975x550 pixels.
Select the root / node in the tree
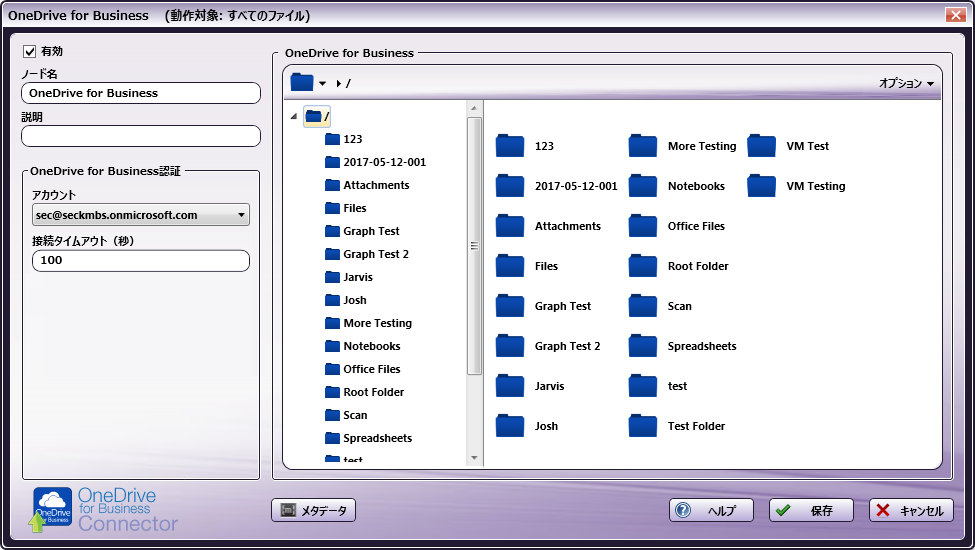(x=317, y=116)
